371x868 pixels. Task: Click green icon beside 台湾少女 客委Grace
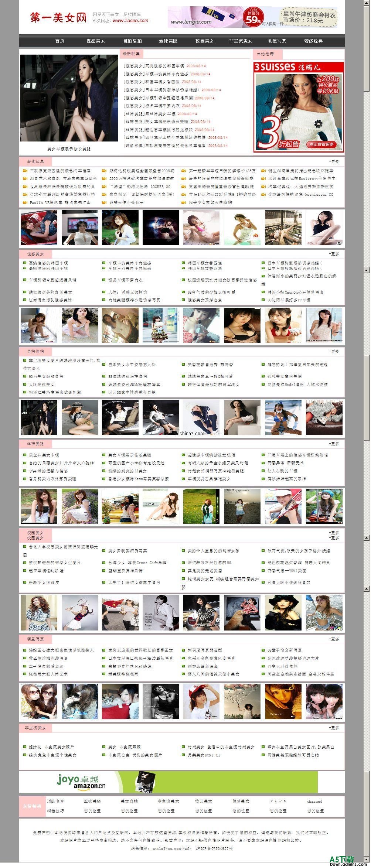click(x=104, y=563)
